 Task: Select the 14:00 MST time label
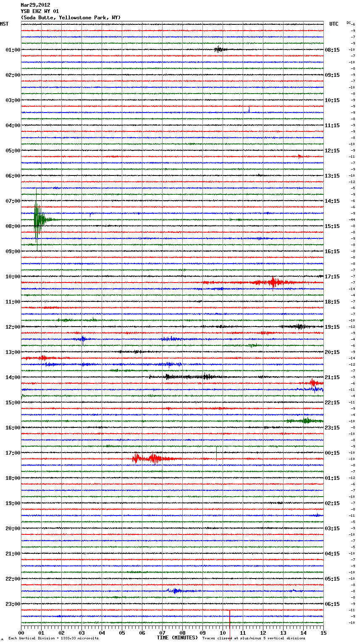(13, 377)
